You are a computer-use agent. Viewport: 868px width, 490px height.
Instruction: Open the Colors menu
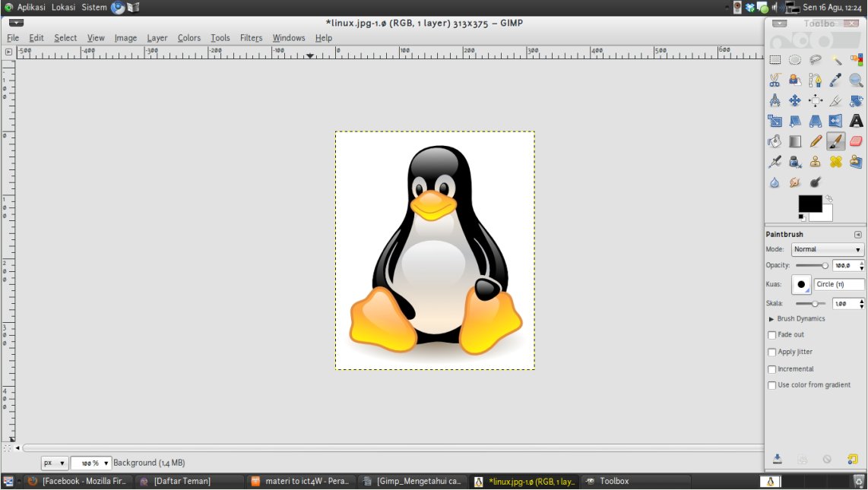tap(188, 38)
